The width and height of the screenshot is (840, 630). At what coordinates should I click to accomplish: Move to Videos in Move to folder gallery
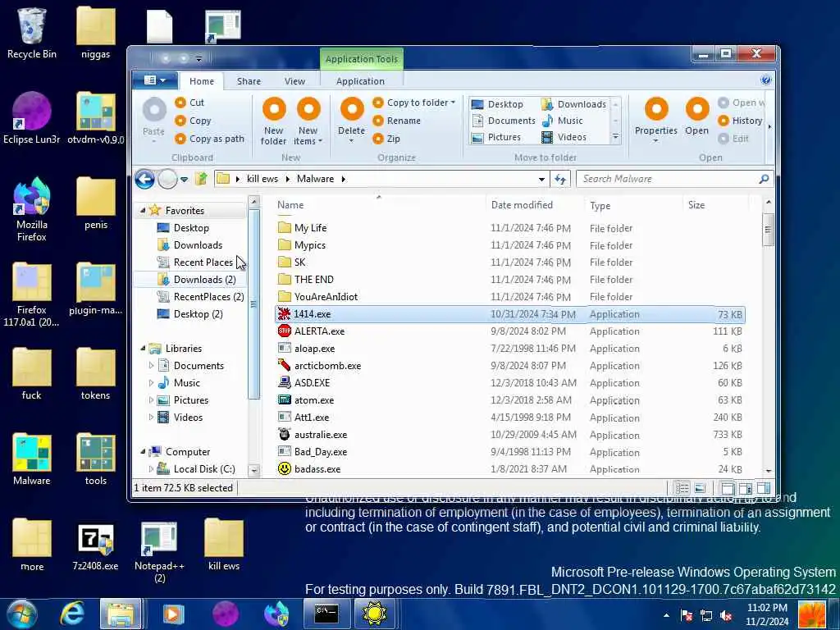pyautogui.click(x=564, y=137)
